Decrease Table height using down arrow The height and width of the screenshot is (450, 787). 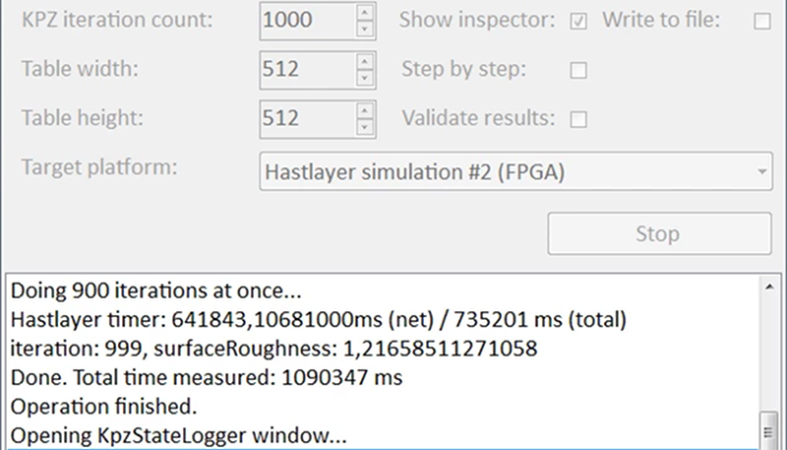(x=365, y=127)
